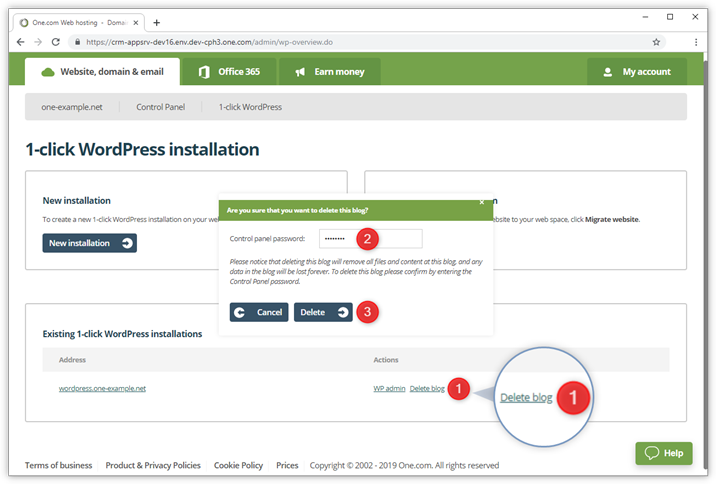Switch to the Office 365 tab

pos(229,72)
